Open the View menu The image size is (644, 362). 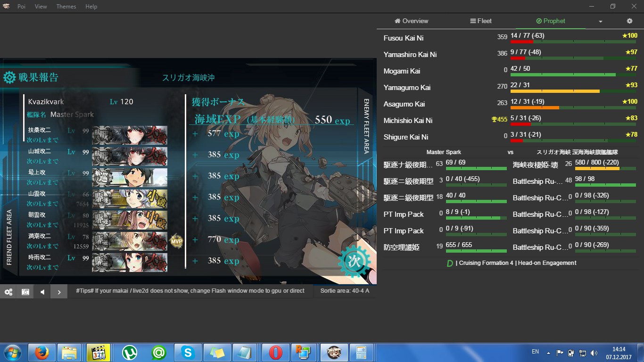pyautogui.click(x=41, y=7)
